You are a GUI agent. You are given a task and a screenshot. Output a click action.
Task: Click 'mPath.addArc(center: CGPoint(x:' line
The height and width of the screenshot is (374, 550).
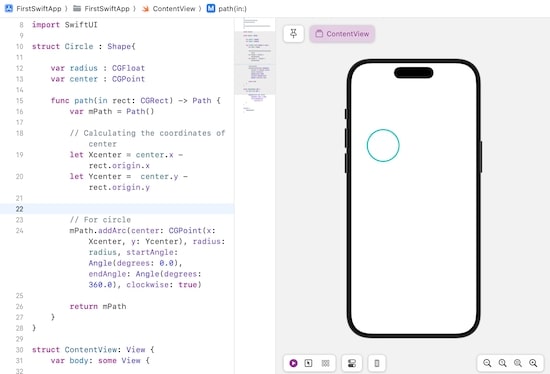tap(142, 231)
